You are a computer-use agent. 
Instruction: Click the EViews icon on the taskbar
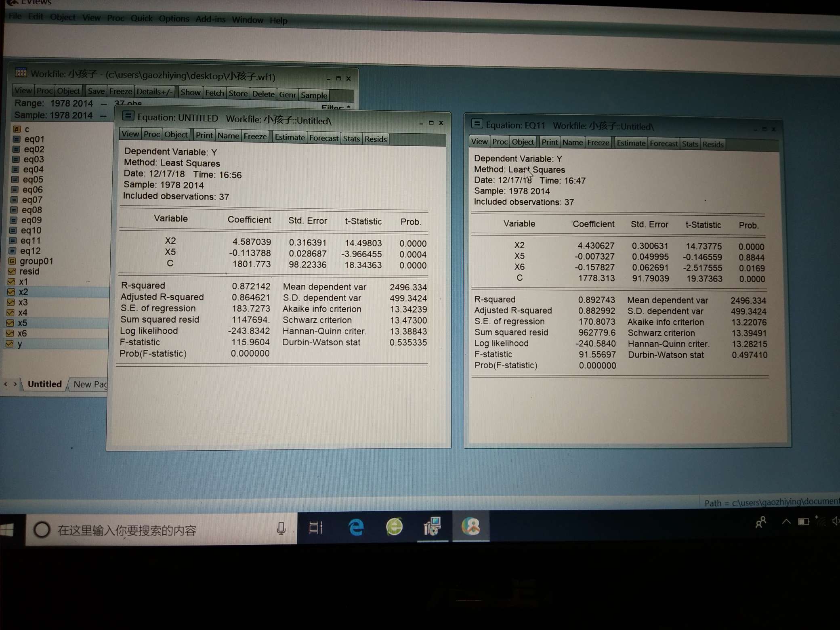[x=470, y=526]
